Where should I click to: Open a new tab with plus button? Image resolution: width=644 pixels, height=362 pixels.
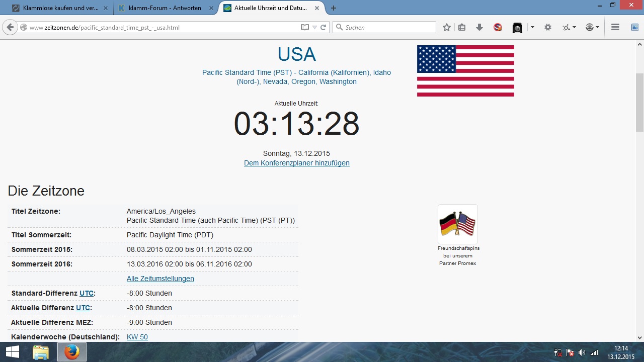point(334,8)
